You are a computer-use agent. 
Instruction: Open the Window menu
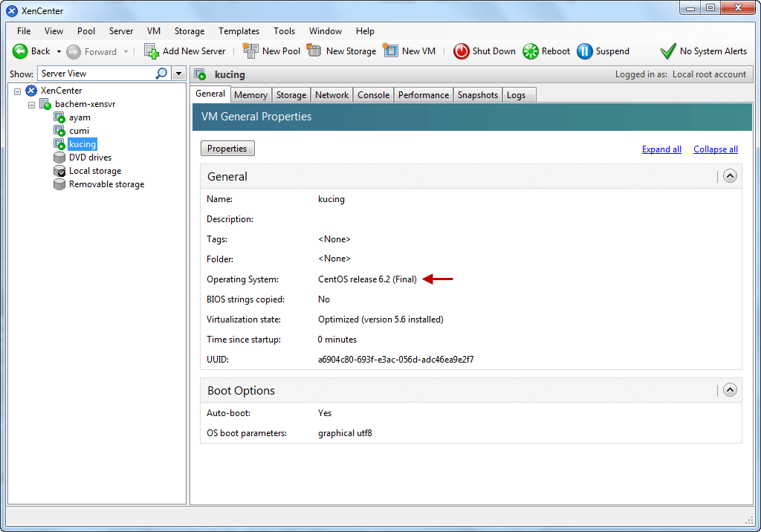326,31
